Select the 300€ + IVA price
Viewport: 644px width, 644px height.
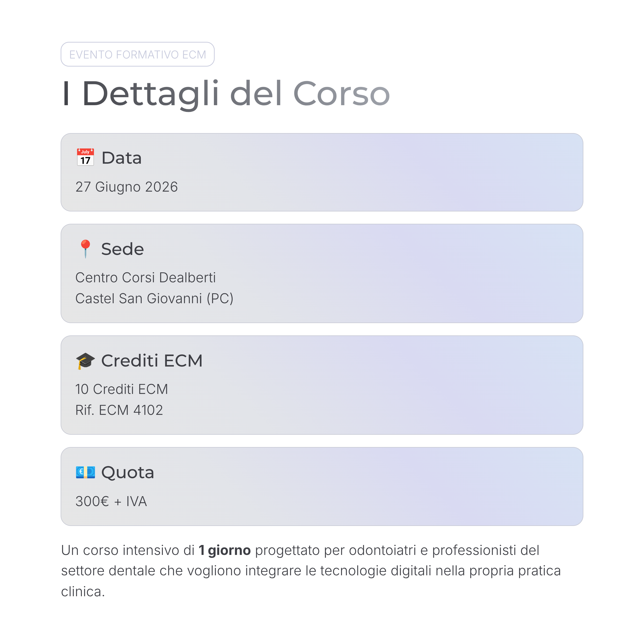click(111, 501)
